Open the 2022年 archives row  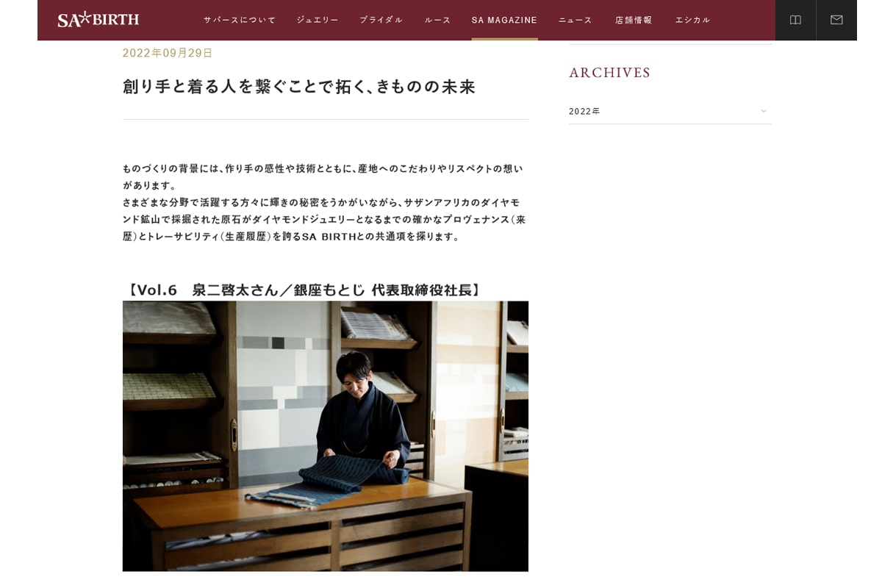[x=670, y=111]
